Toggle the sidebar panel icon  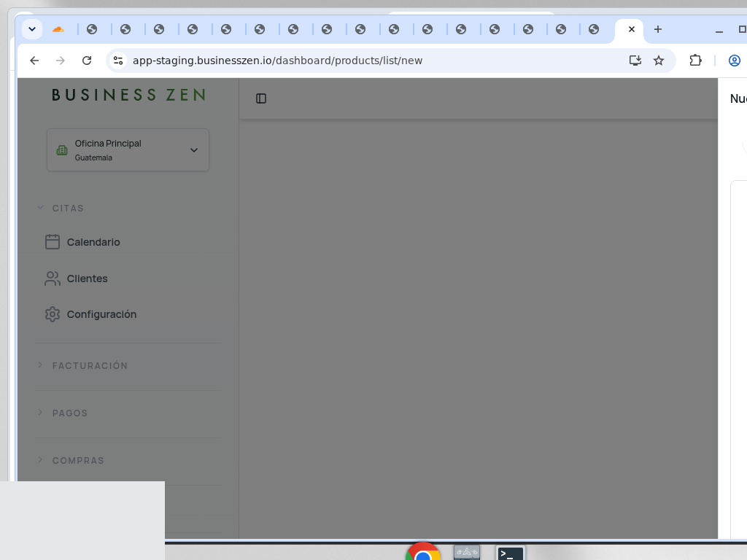[261, 98]
